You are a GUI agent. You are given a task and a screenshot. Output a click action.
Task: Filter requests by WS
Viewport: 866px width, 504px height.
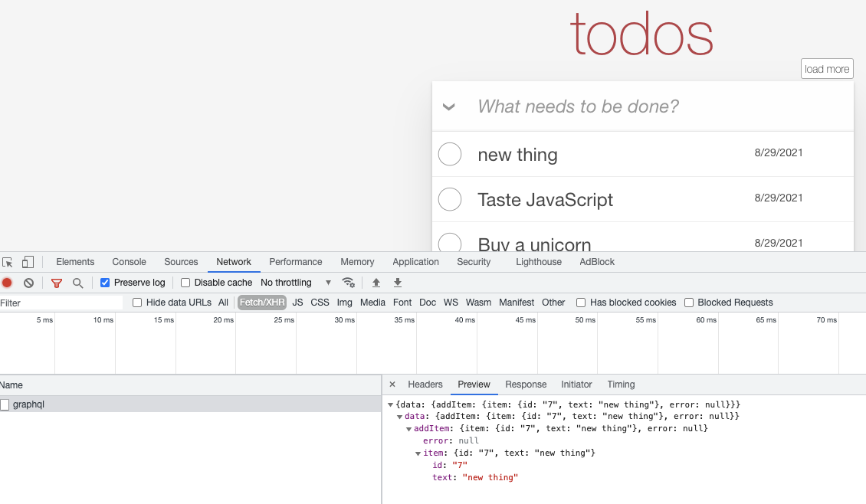point(451,303)
